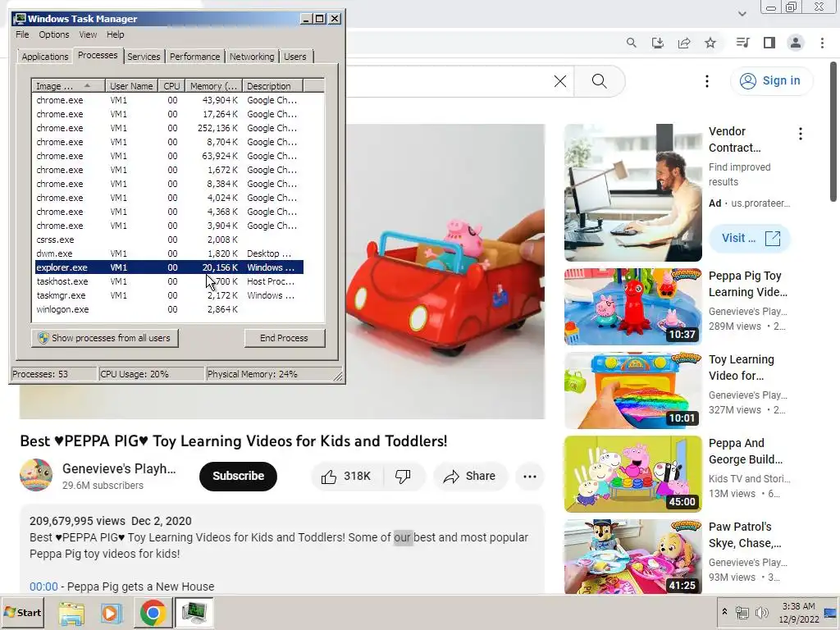840x630 pixels.
Task: Launch Windows Media Player from taskbar
Action: pos(112,613)
